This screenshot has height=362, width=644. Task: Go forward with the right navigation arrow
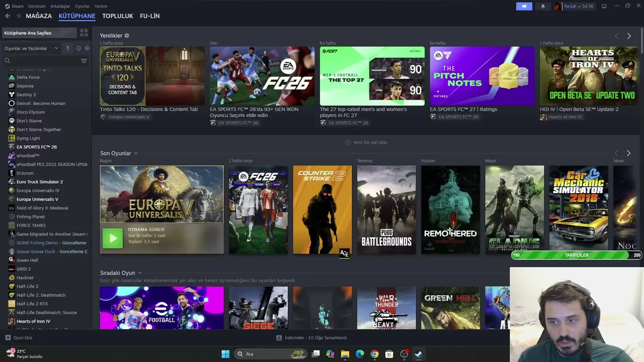tap(18, 16)
